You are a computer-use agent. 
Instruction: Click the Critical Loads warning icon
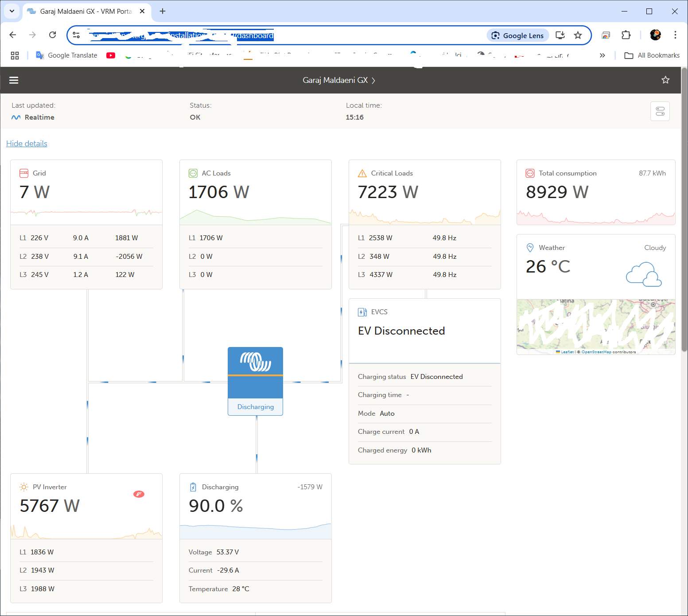pyautogui.click(x=362, y=173)
